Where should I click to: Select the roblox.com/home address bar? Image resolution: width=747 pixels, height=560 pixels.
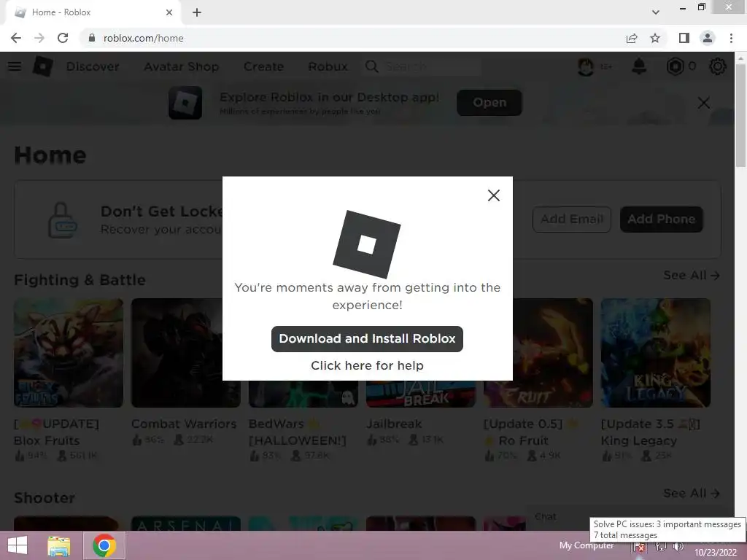point(352,38)
